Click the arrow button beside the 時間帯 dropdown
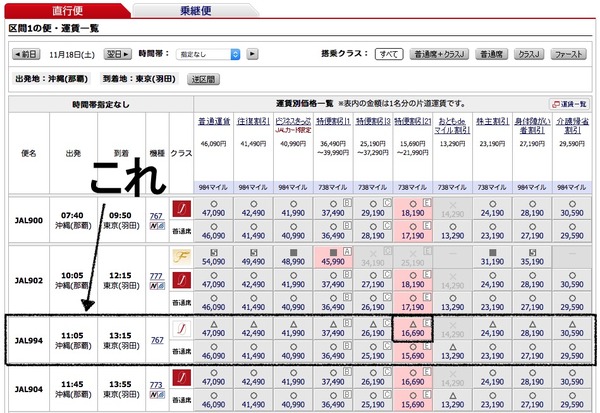 coord(252,54)
